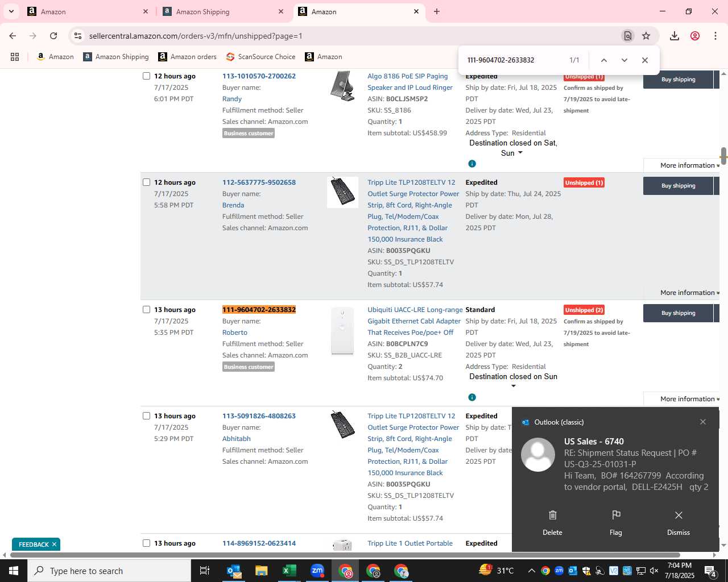Select checkbox for order 114-8969152-0623414
Screen dimensions: 728x582
146,543
